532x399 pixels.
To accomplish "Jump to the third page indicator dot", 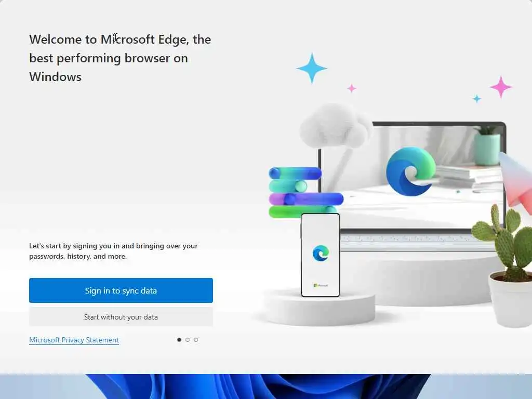I will pyautogui.click(x=196, y=340).
